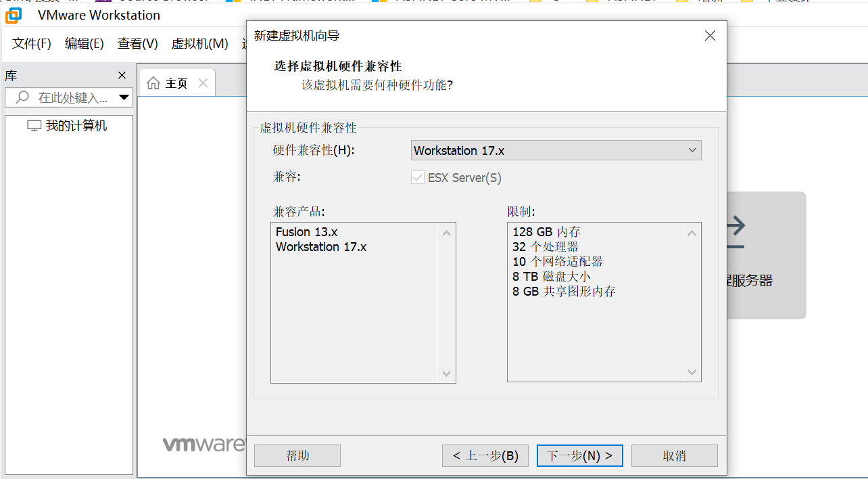
Task: Open the library search dropdown arrow
Action: tap(124, 97)
